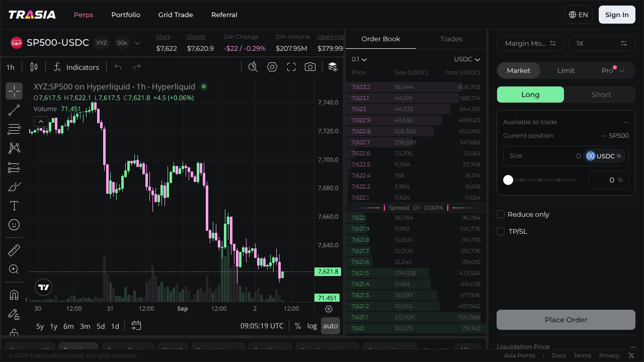Open the 1h timeframe selector
Viewport: 644px width, 362px height.
(11, 67)
